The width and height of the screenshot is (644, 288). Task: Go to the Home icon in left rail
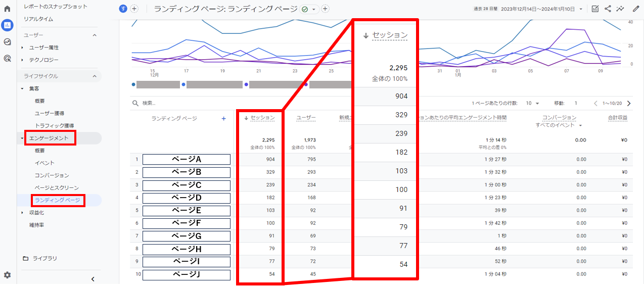click(x=7, y=9)
